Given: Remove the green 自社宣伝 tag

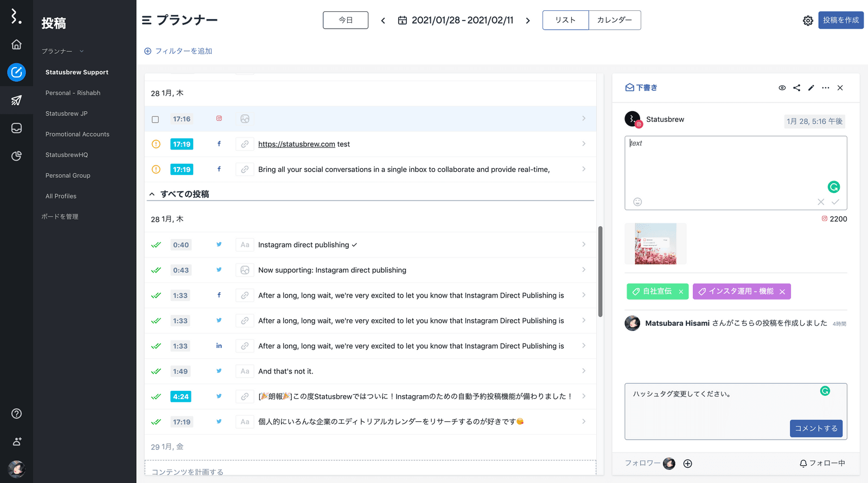Looking at the screenshot, I should (681, 292).
